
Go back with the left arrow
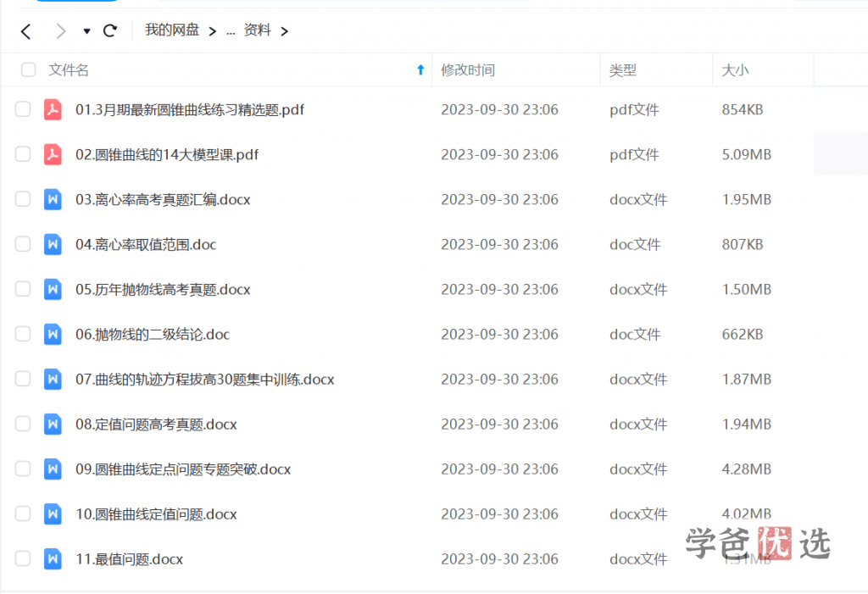(25, 31)
